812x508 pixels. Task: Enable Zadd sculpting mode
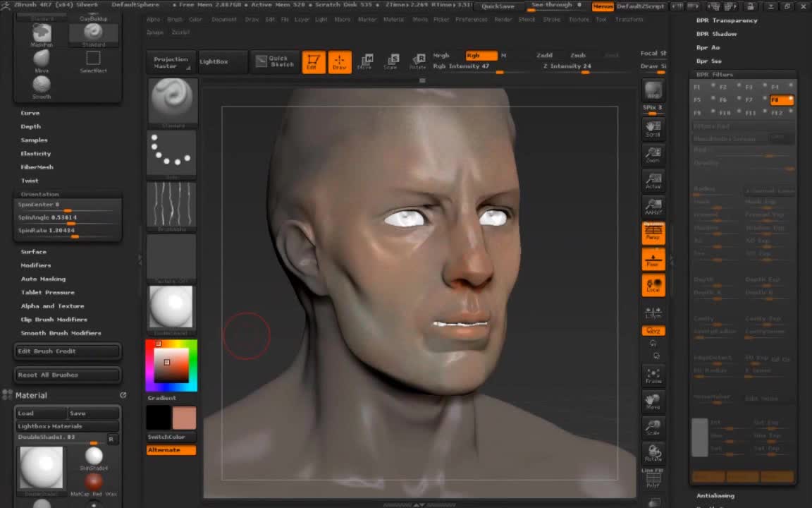544,56
